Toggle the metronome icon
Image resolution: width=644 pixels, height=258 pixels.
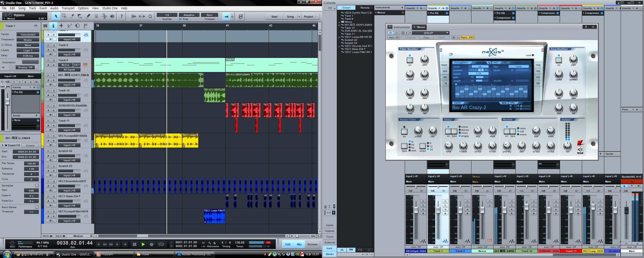(215, 243)
